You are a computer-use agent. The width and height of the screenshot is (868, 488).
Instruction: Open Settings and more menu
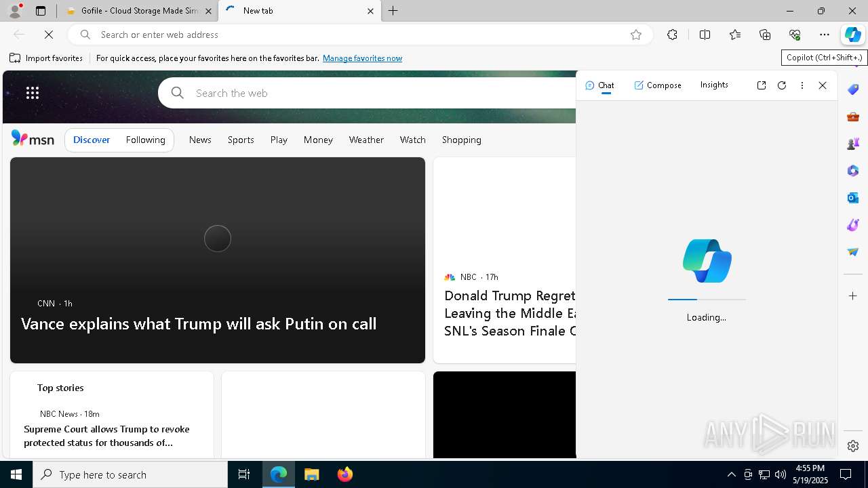825,35
